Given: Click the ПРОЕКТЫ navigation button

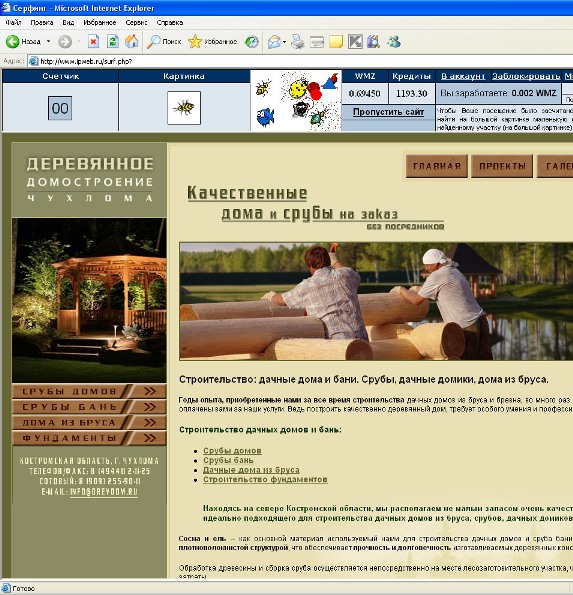Looking at the screenshot, I should click(502, 166).
